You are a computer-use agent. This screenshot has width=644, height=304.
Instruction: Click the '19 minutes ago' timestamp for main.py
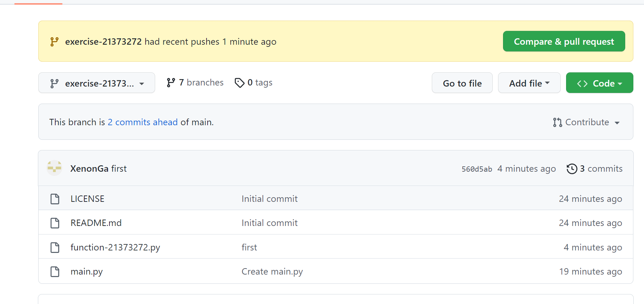[x=591, y=271]
